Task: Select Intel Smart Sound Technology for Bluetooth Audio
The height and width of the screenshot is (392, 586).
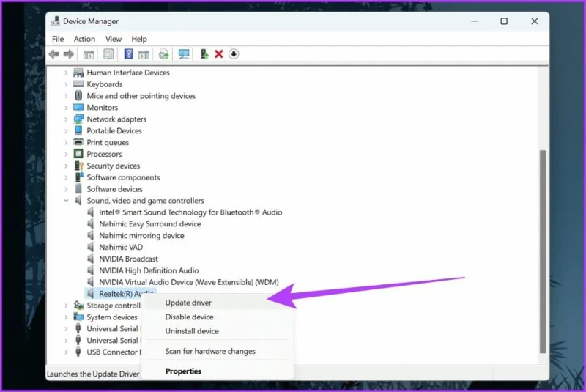Action: tap(190, 212)
